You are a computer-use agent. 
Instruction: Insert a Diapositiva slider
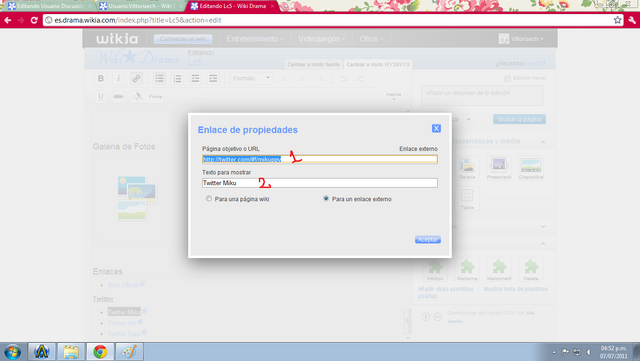point(531,168)
